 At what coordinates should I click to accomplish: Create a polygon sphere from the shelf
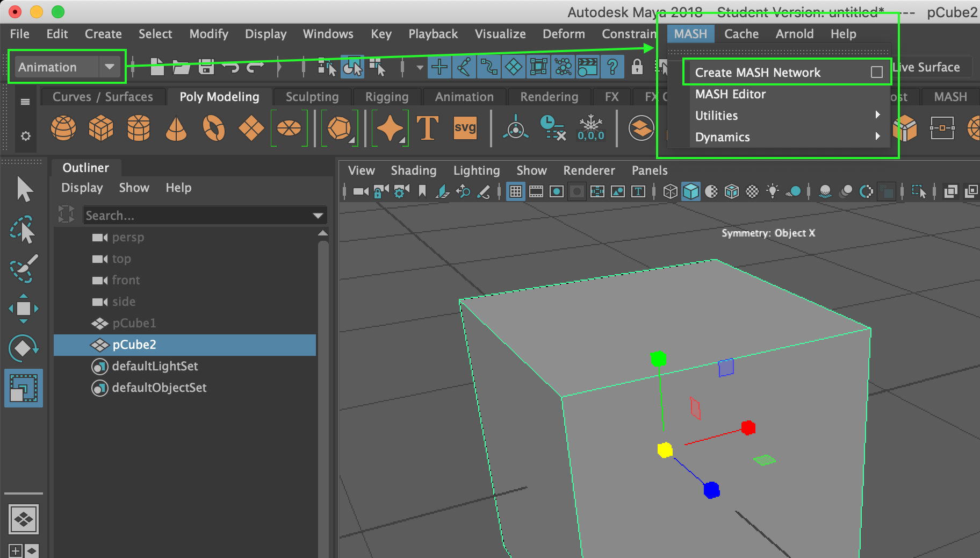coord(63,128)
